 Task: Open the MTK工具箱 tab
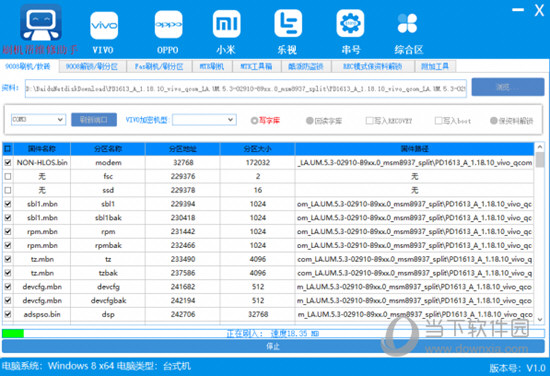[257, 66]
